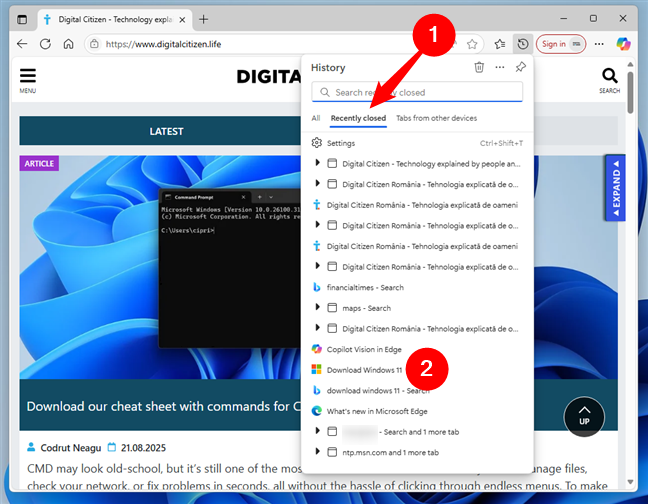
Task: Open Edge Settings and more menu
Action: tap(599, 44)
